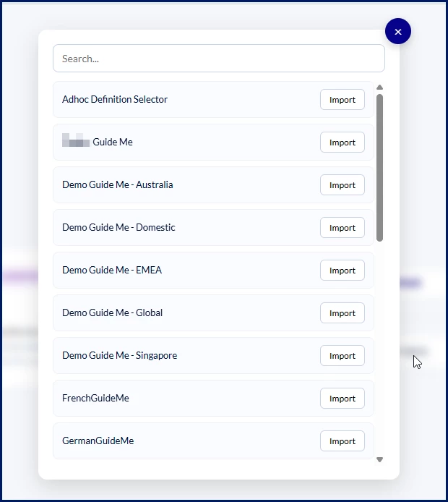Import the FrenchGuideMe definition
This screenshot has width=448, height=502.
pyautogui.click(x=343, y=399)
